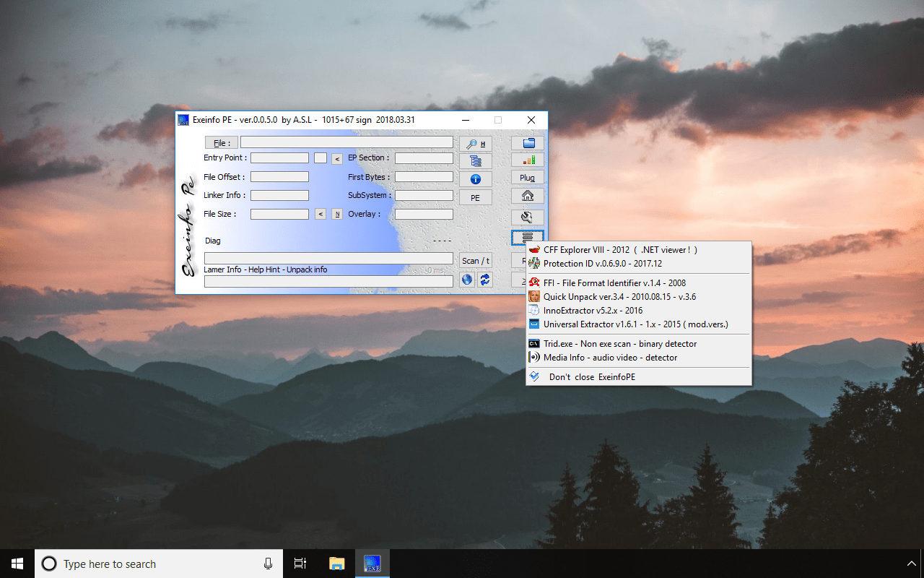The height and width of the screenshot is (578, 924).
Task: Click the Windows search box
Action: click(159, 564)
